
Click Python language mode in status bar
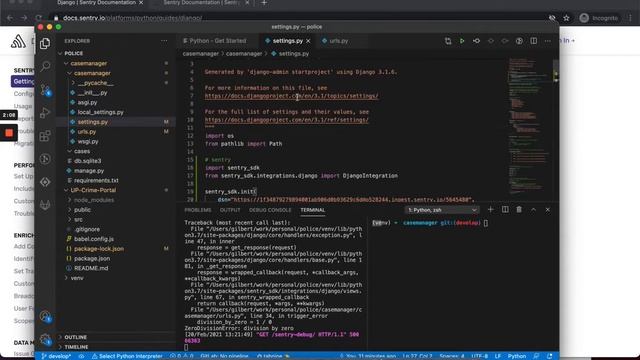pyautogui.click(x=517, y=356)
